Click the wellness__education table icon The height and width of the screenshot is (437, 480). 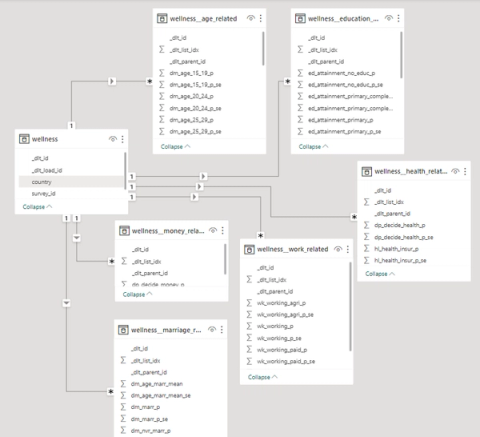pos(300,19)
